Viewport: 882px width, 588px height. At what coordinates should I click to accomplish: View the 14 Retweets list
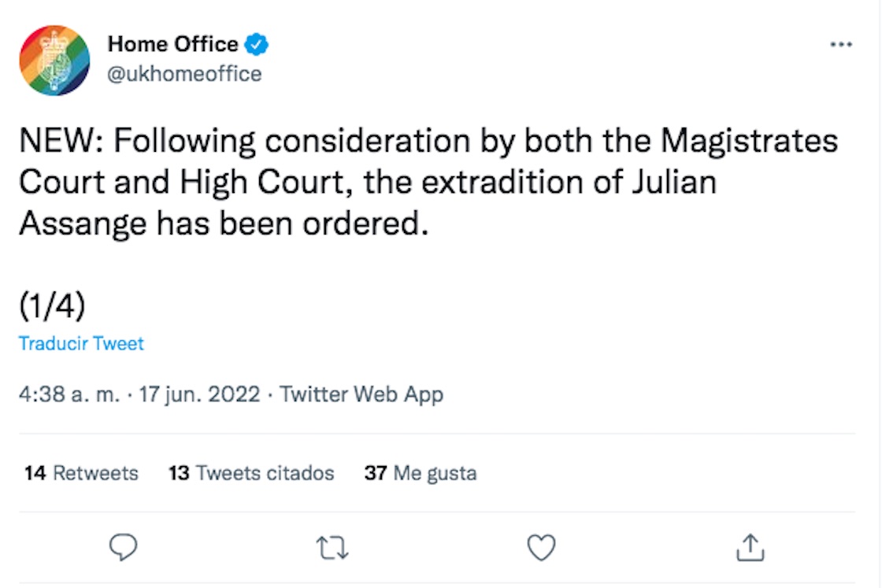pyautogui.click(x=81, y=473)
